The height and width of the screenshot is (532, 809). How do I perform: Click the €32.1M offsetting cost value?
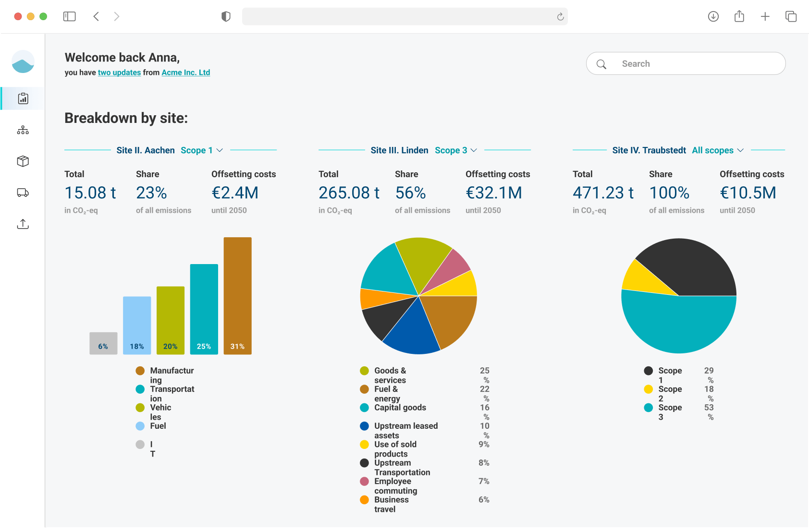[x=494, y=193]
